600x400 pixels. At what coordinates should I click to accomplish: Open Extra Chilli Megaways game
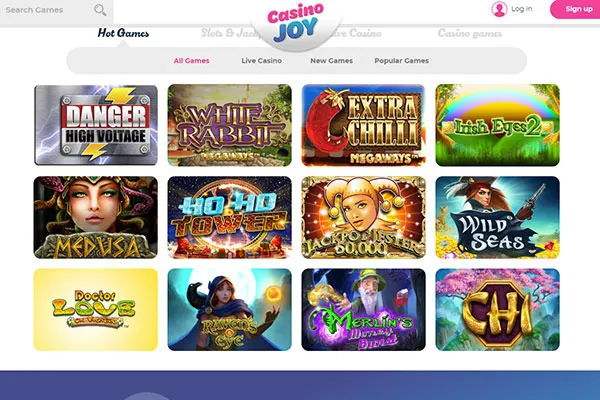(x=364, y=125)
